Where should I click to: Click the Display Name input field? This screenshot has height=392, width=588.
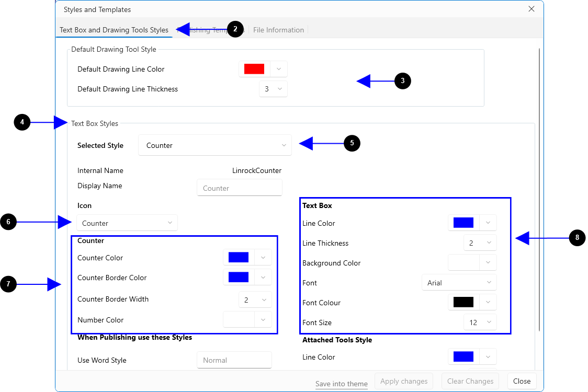coord(240,188)
